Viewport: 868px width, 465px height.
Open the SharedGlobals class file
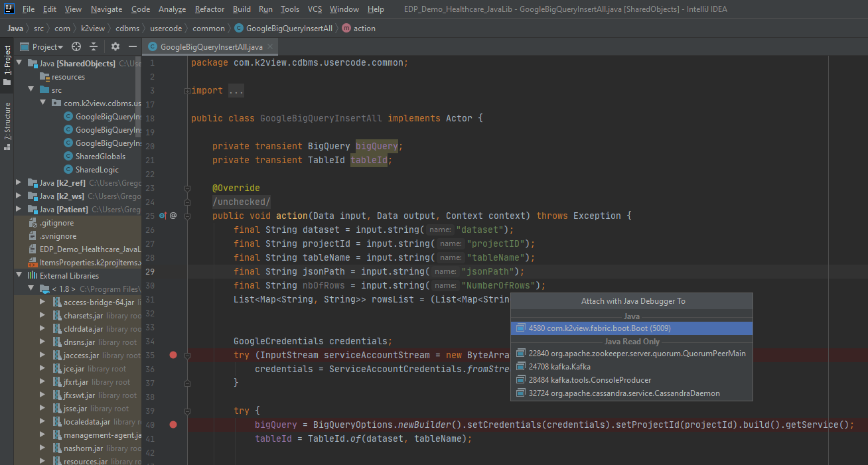100,157
